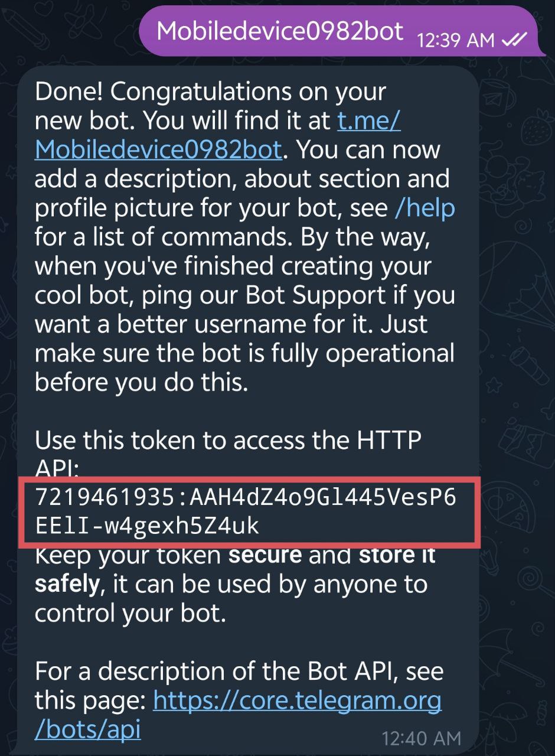The image size is (555, 756).
Task: Click the "before you do this." line
Action: 142,382
